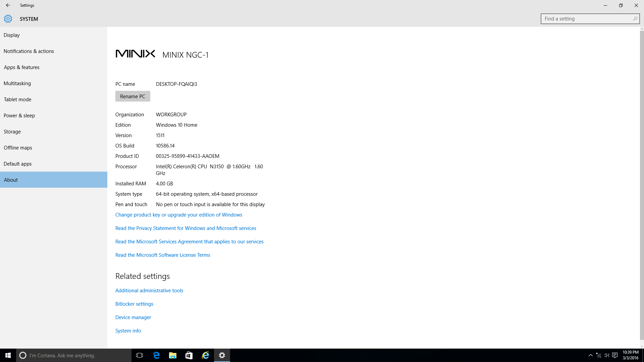Screen dimensions: 644x362
Task: Launch Microsoft Edge from the taskbar
Action: click(x=156, y=355)
